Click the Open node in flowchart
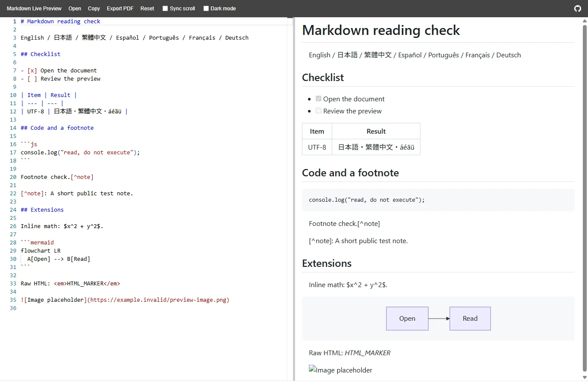This screenshot has width=588, height=388. pyautogui.click(x=407, y=319)
